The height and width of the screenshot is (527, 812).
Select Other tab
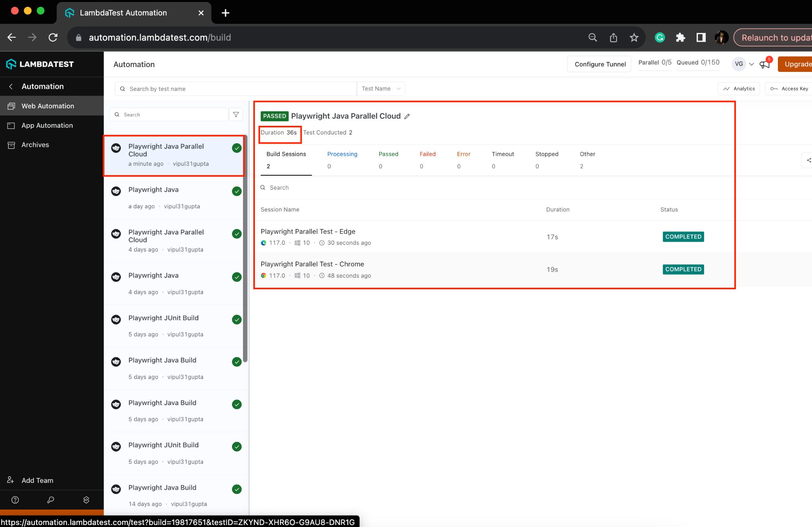pos(587,160)
